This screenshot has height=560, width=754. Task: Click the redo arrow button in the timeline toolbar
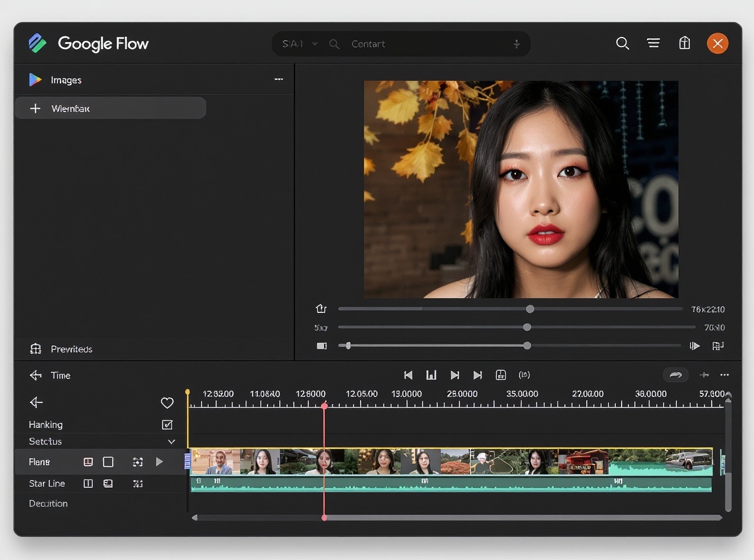pyautogui.click(x=676, y=375)
